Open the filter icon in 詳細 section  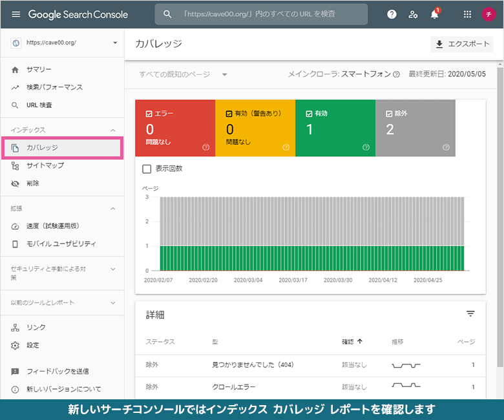(x=470, y=313)
